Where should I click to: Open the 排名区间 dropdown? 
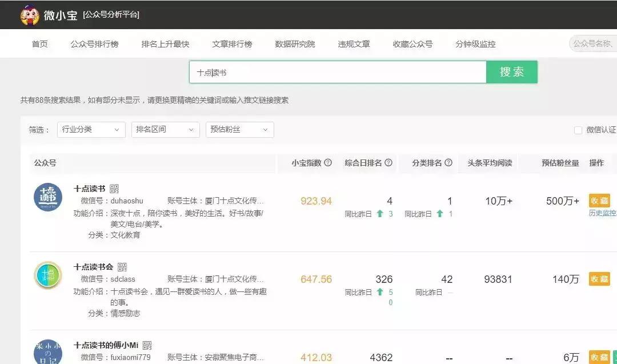click(165, 130)
